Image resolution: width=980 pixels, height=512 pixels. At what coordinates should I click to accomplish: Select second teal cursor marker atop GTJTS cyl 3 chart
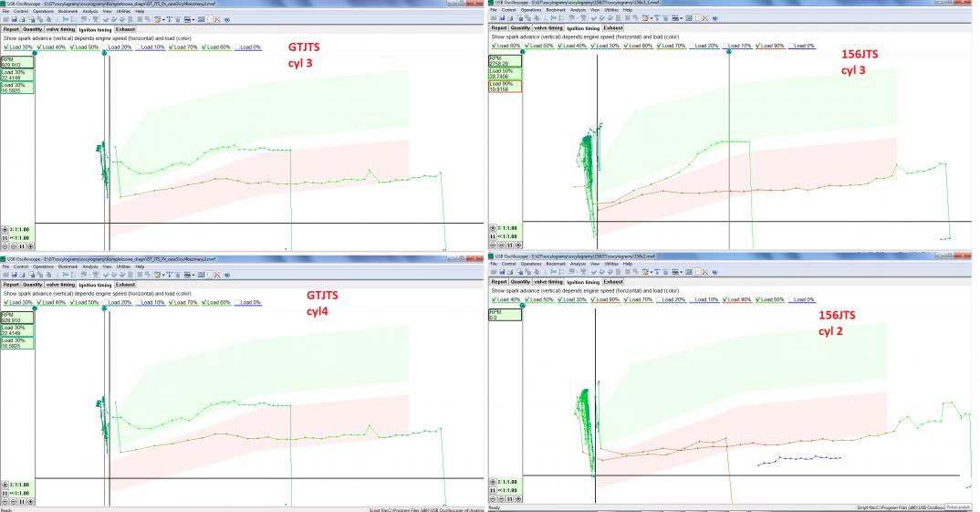[104, 53]
